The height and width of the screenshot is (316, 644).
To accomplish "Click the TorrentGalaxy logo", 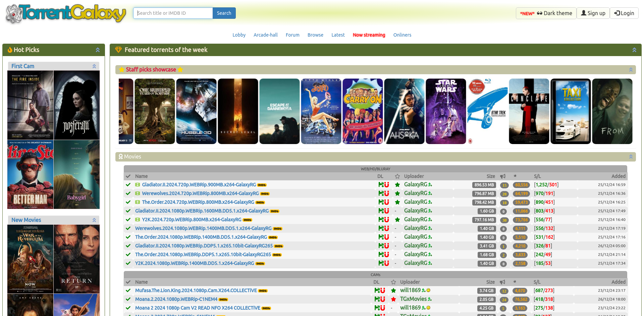I will click(66, 14).
